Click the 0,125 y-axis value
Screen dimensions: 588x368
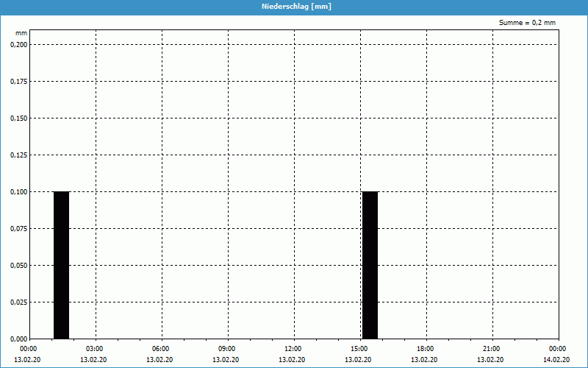18,155
